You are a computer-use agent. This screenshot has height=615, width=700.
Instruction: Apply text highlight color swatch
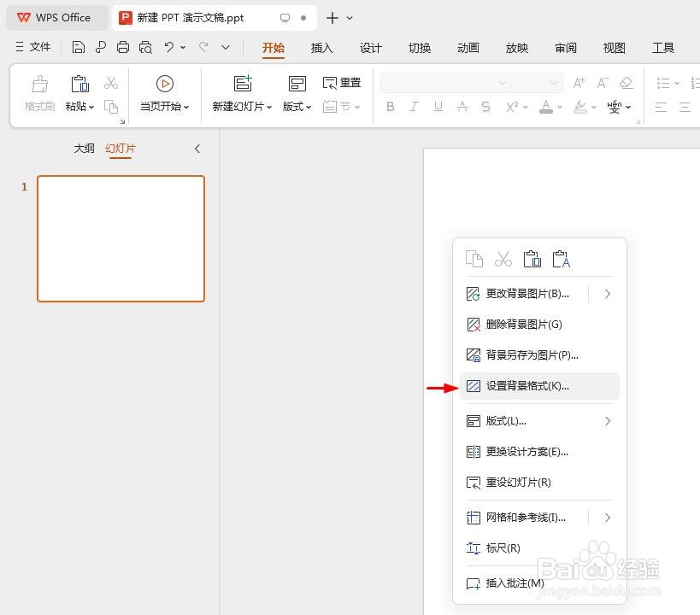(579, 107)
